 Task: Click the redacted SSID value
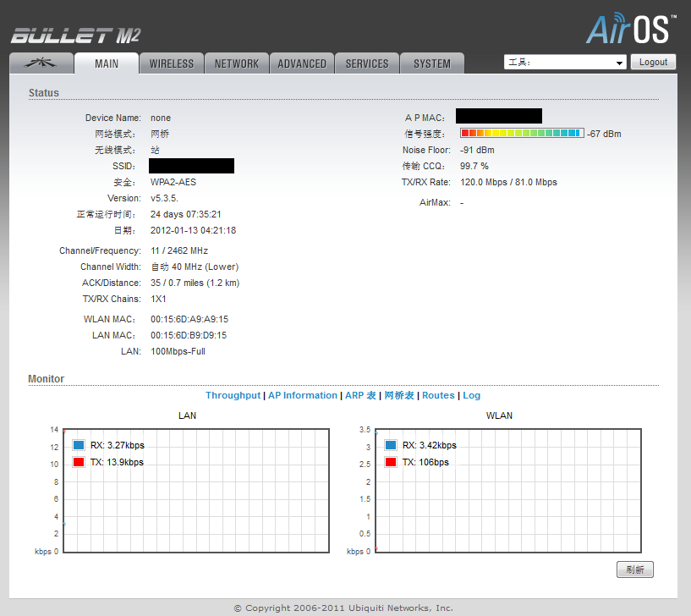[x=191, y=166]
